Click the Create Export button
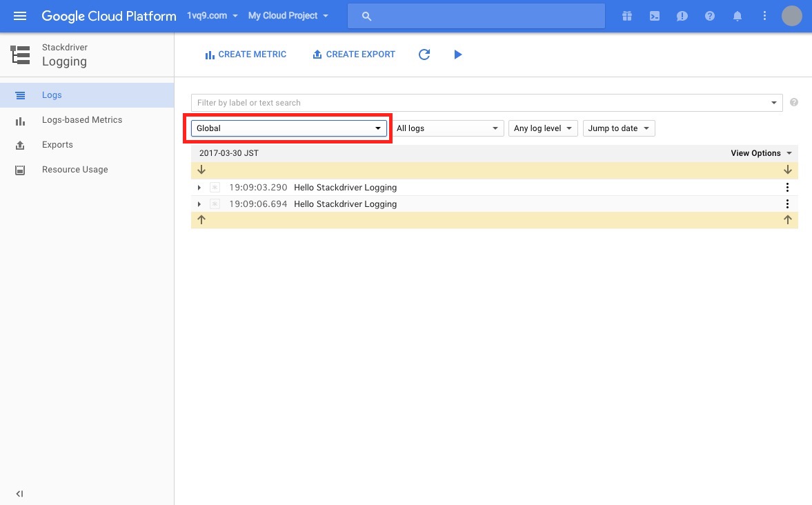The width and height of the screenshot is (812, 505). pyautogui.click(x=354, y=55)
